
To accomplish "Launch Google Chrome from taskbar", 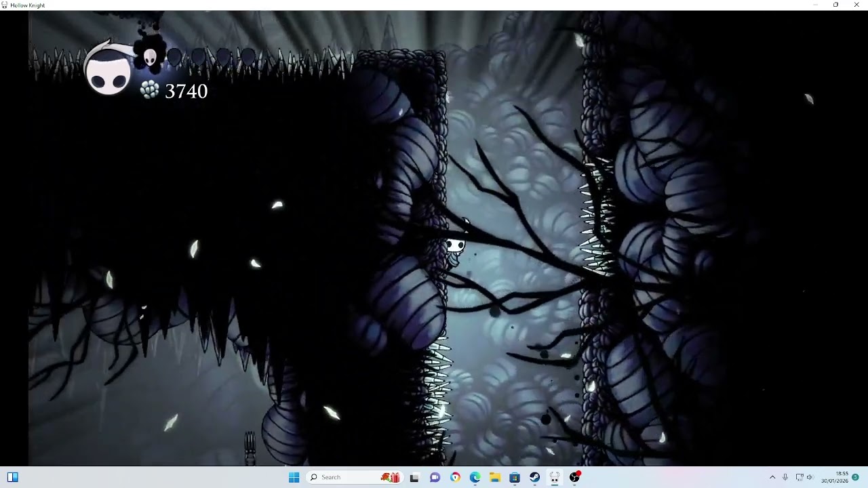I will (455, 477).
